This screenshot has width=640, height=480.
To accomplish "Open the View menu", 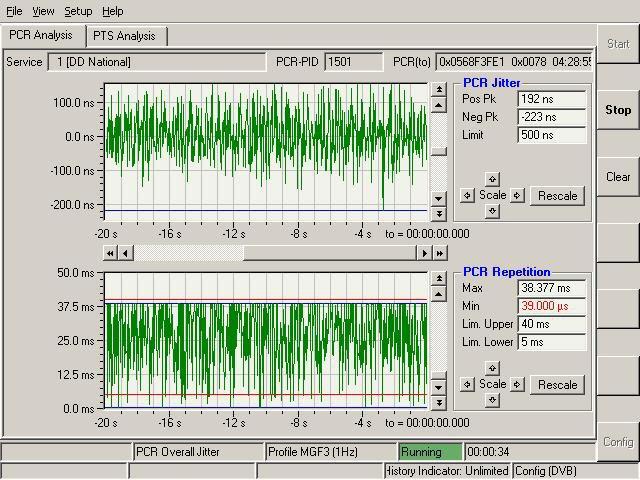I will click(x=43, y=11).
